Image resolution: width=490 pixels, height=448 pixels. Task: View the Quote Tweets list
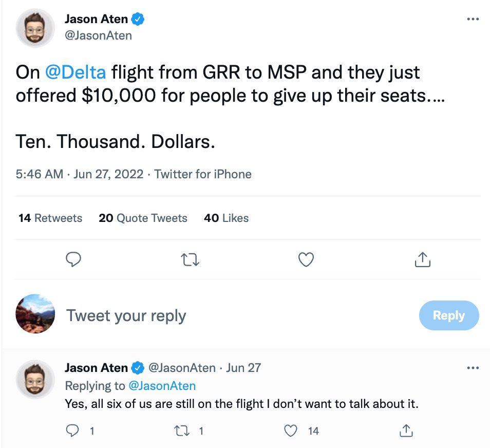(x=143, y=218)
